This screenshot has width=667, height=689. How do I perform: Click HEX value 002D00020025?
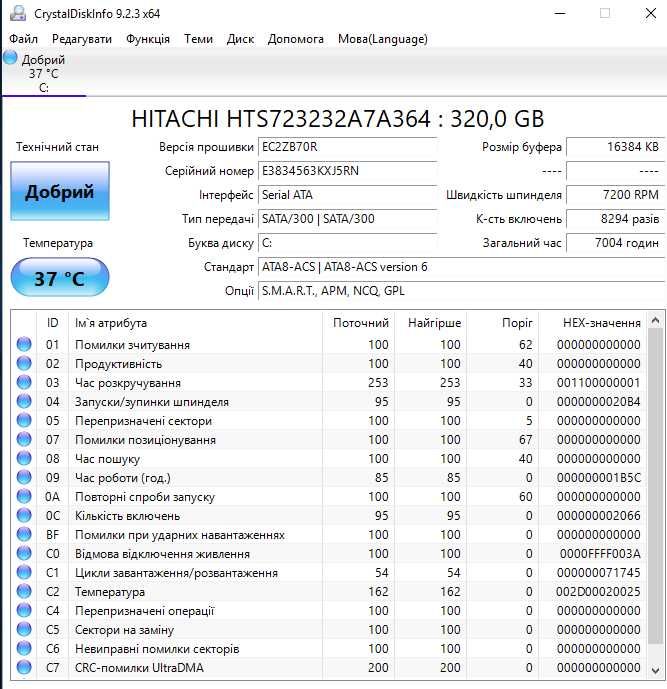coord(598,592)
